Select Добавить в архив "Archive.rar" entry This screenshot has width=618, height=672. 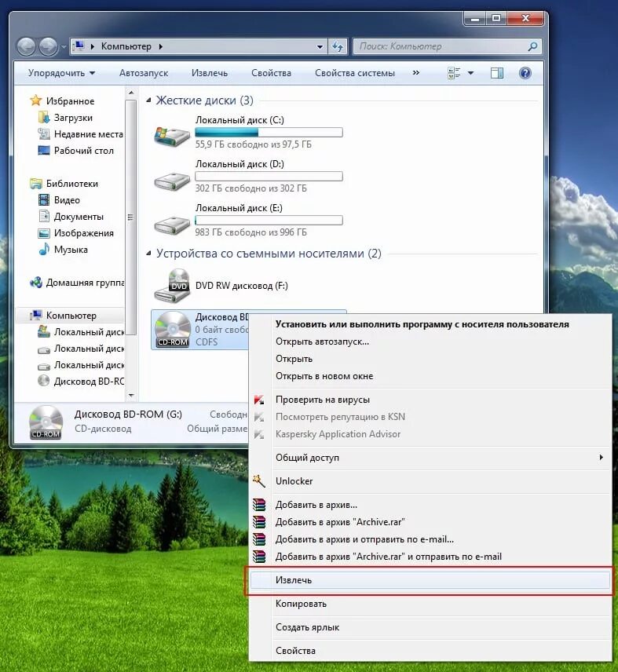coord(430,522)
